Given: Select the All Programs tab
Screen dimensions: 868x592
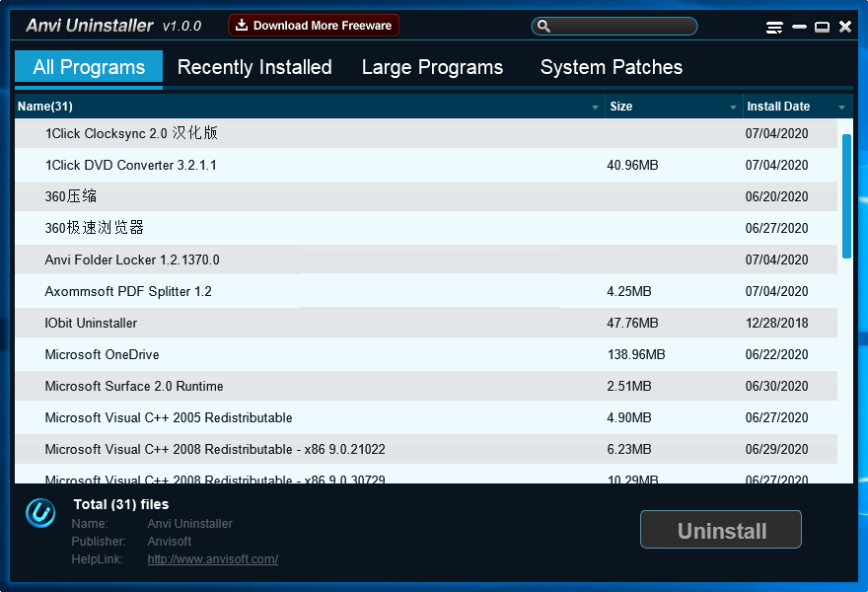Looking at the screenshot, I should [88, 67].
